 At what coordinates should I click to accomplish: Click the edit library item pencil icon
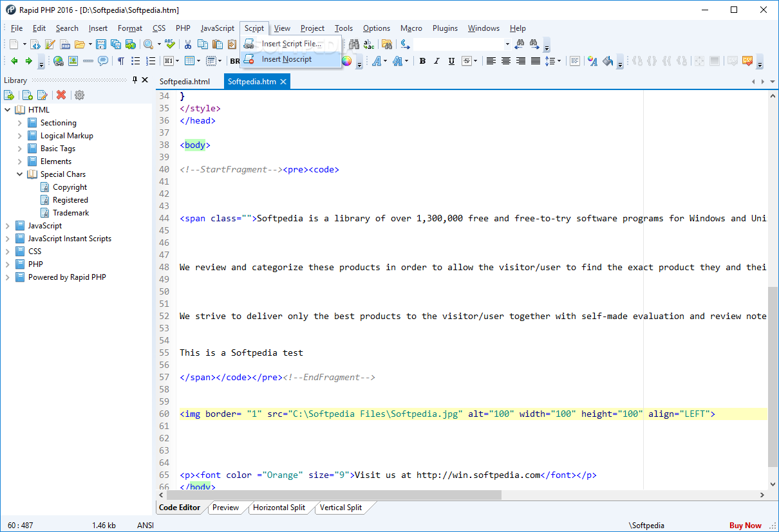click(42, 95)
